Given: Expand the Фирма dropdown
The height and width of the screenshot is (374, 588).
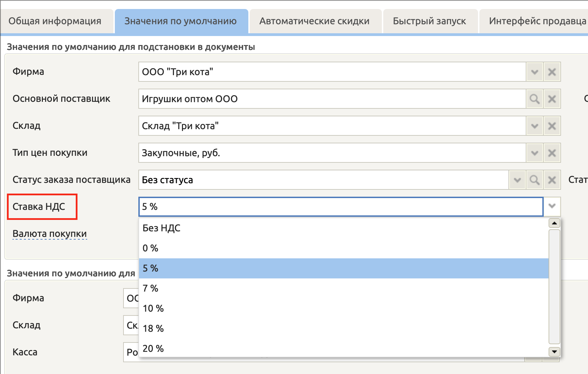Looking at the screenshot, I should tap(534, 72).
